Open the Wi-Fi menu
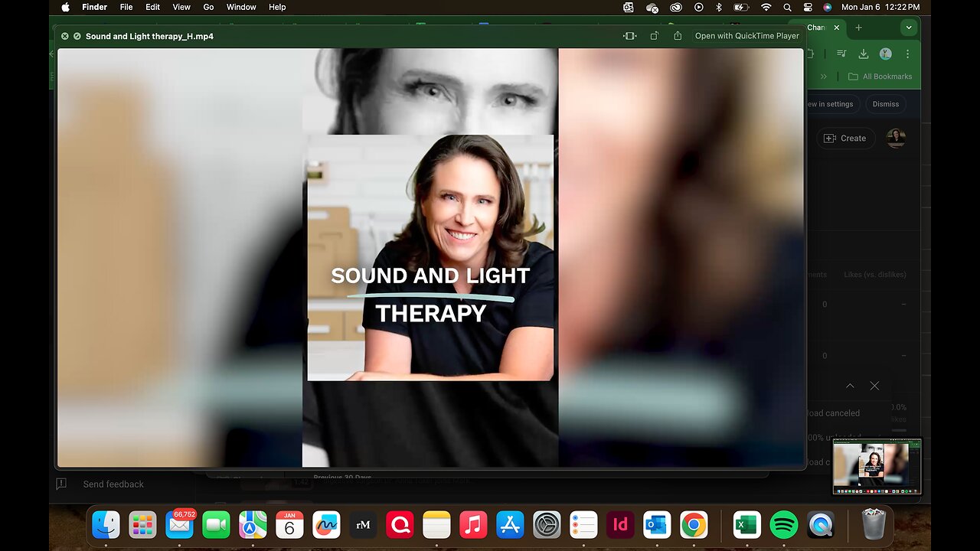Screen dimensions: 980x551 pos(766,7)
